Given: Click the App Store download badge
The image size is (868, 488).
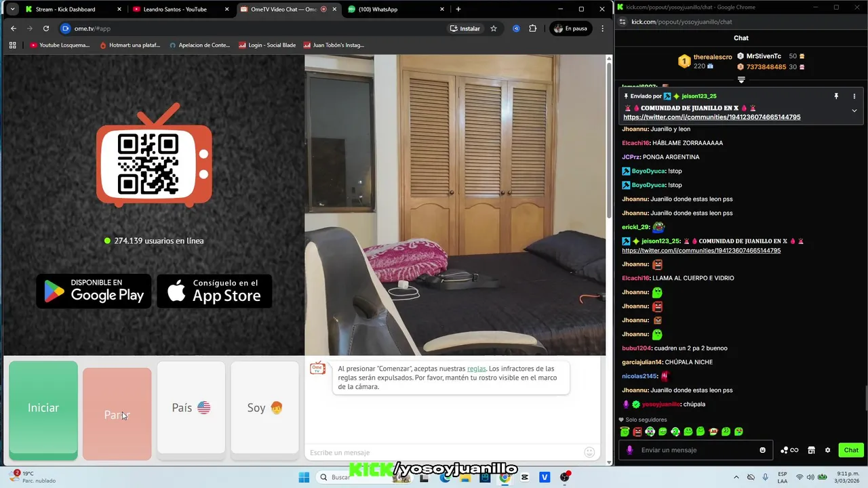Looking at the screenshot, I should point(214,291).
